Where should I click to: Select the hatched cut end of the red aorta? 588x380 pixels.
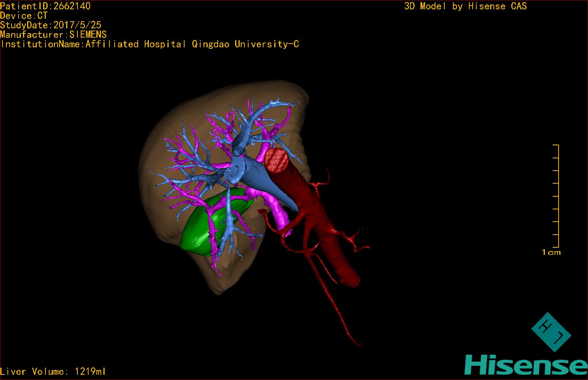tap(277, 160)
